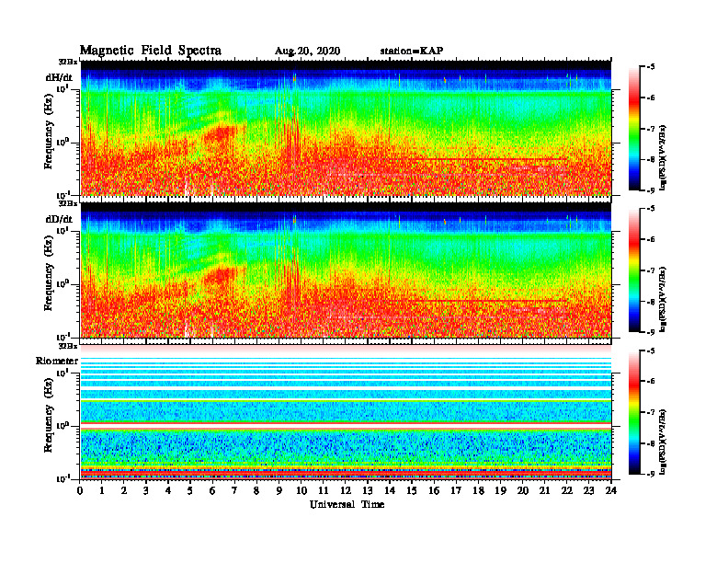The width and height of the screenshot is (728, 563).
Task: Click the hour 1 tick label
Action: (102, 490)
